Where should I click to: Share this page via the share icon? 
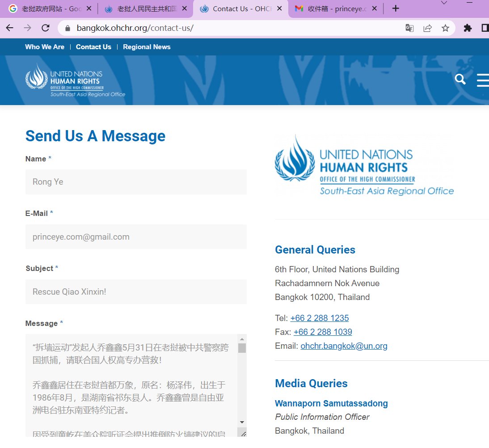coord(428,28)
